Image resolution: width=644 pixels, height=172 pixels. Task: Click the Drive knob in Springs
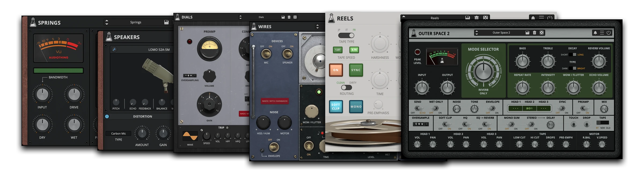click(x=74, y=94)
